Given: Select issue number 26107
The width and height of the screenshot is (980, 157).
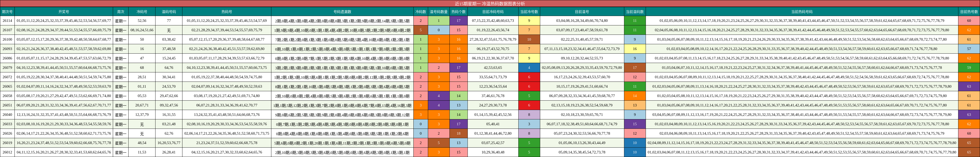Looking at the screenshot, I should [7, 30].
